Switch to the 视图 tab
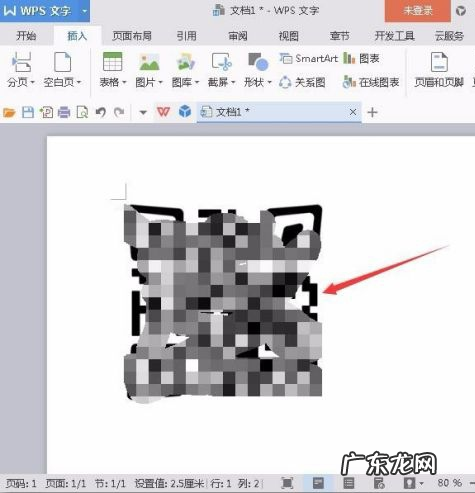The image size is (475, 493). tap(289, 36)
